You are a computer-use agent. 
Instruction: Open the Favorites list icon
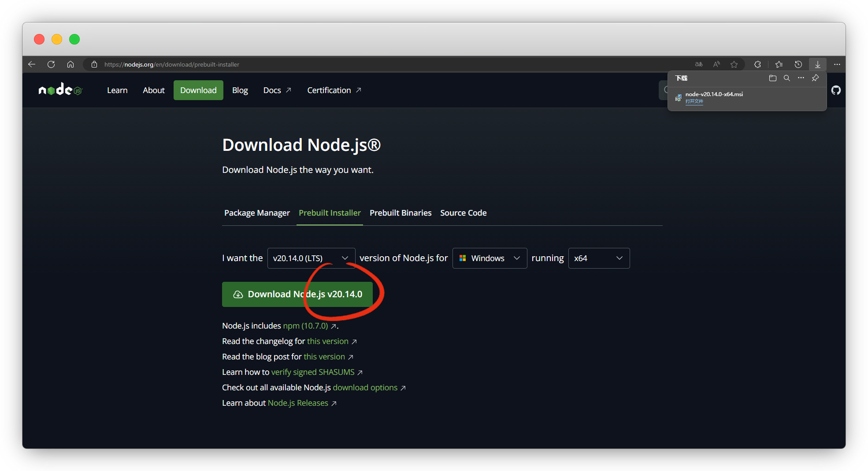click(x=779, y=64)
